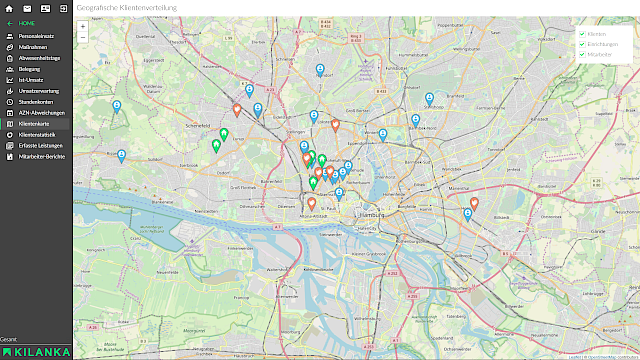Select the blue marker at Winterhude
This screenshot has height=360, width=640.
point(382,135)
